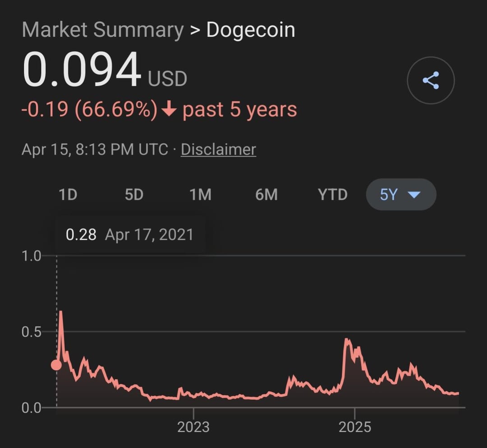Open the Market Summary link

coord(102,30)
